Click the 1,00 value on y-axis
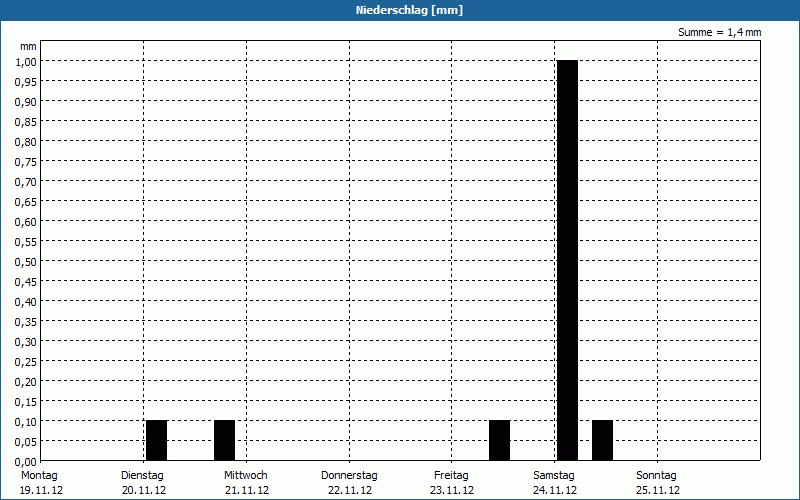 point(26,61)
